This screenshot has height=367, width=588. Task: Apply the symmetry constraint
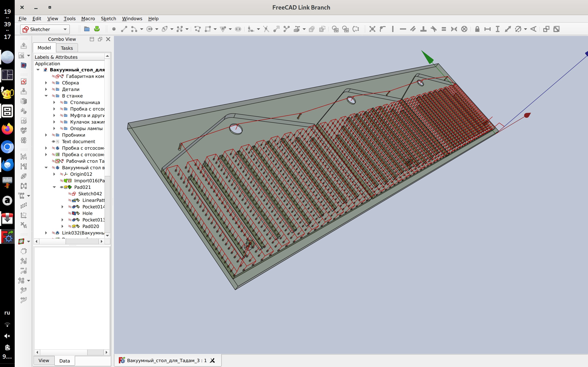[x=454, y=29]
